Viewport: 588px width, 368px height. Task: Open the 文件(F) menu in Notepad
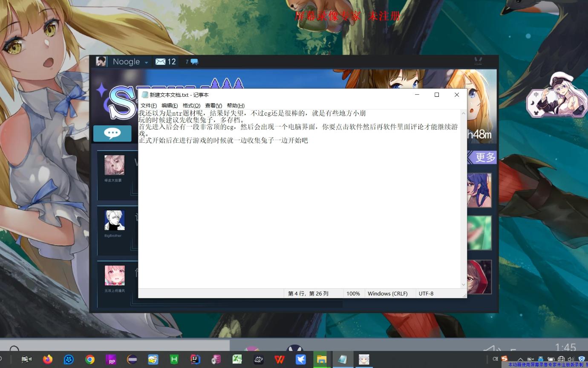coord(149,105)
